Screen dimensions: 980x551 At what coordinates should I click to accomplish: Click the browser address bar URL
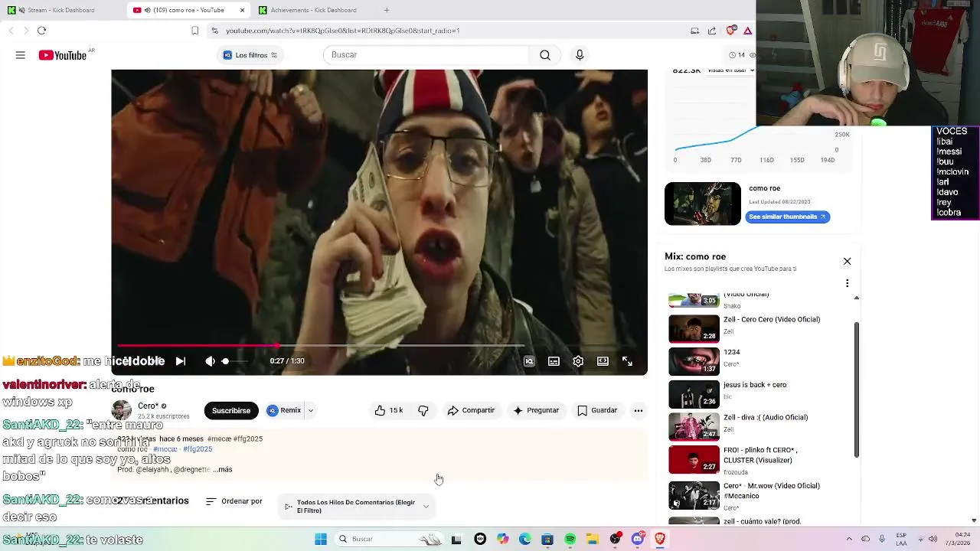coord(343,31)
